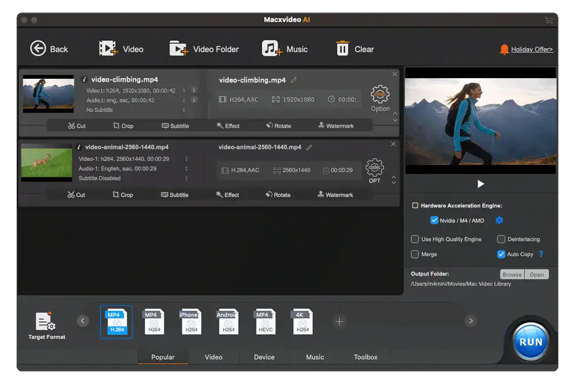This screenshot has height=392, width=575.
Task: Open info for video-animal-2560-1440.mp4
Action: coord(78,147)
